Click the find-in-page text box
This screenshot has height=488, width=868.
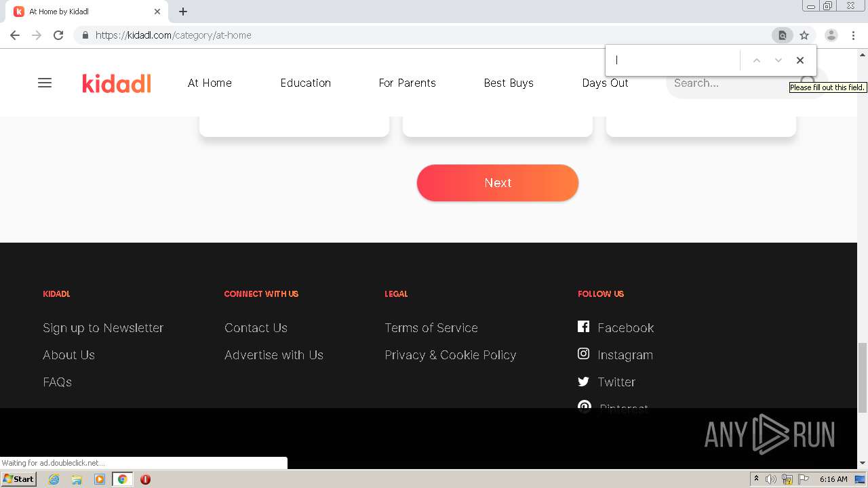coord(675,60)
